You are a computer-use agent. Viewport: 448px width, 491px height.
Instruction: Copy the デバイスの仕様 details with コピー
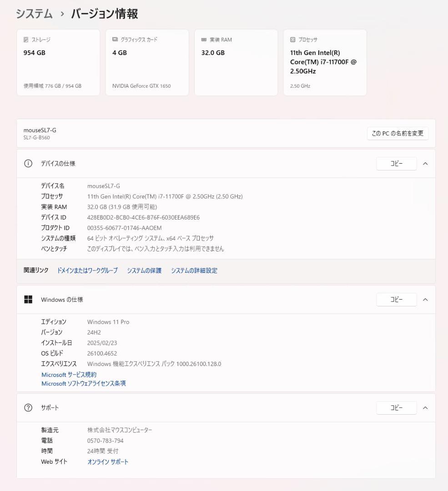point(396,163)
